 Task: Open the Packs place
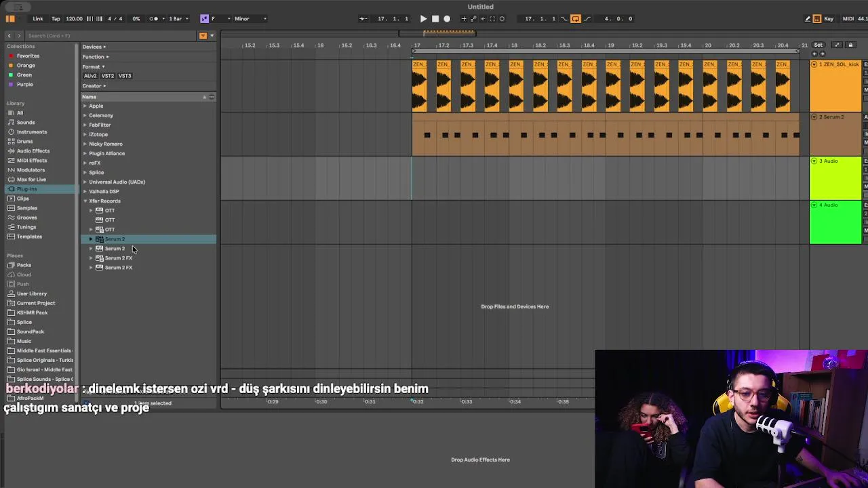[24, 264]
